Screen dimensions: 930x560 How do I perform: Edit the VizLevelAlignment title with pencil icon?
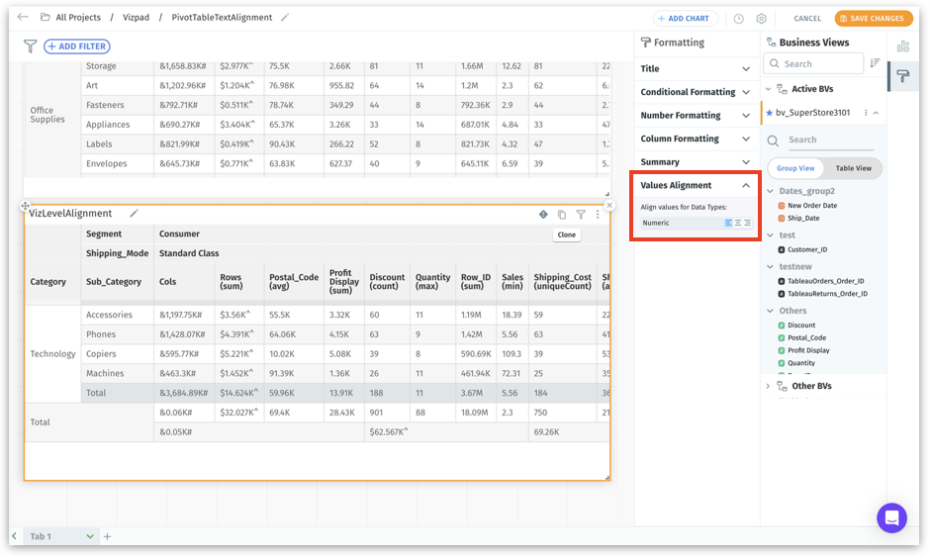click(x=135, y=214)
